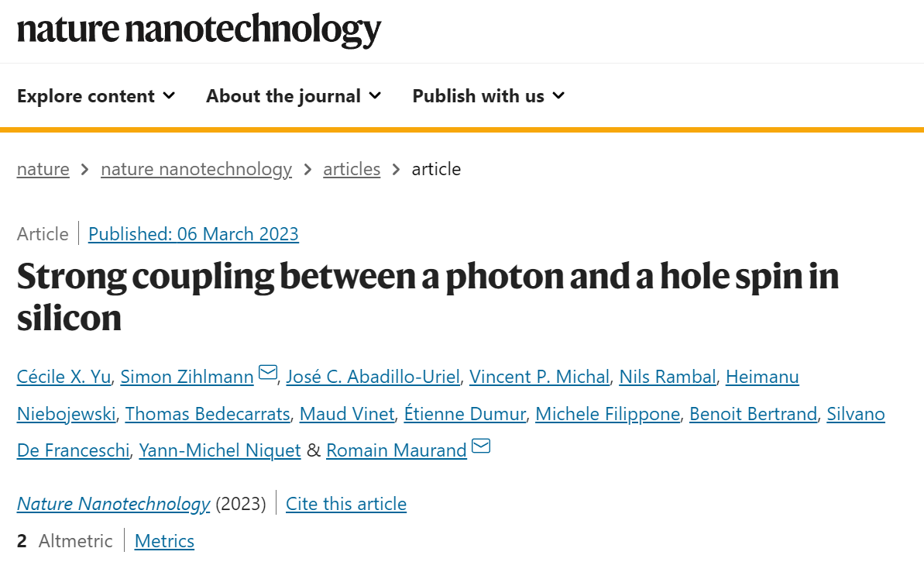Viewport: 924px width, 562px height.
Task: Open author Cécile X. Yu's profile
Action: coord(64,377)
